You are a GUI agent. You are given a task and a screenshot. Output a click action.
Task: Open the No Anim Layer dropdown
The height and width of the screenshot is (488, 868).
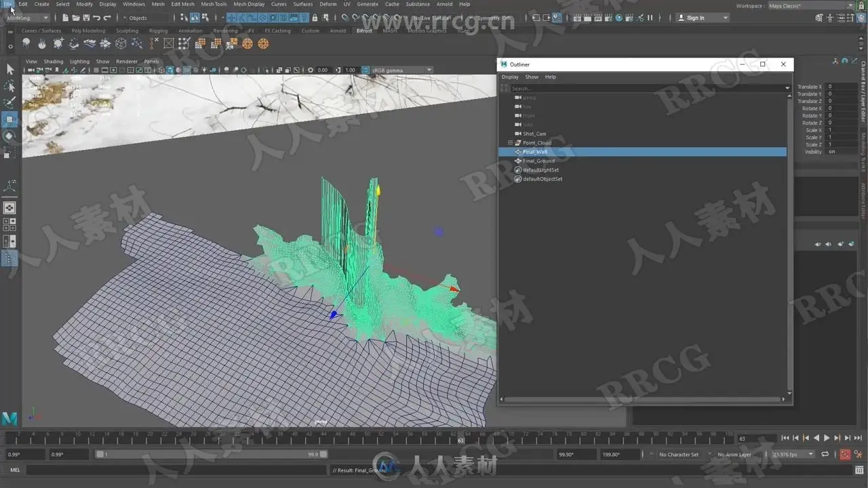pyautogui.click(x=734, y=454)
